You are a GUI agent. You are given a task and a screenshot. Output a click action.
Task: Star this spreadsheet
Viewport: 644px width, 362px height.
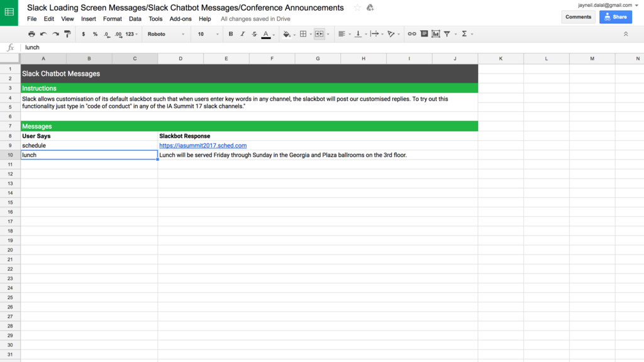357,8
